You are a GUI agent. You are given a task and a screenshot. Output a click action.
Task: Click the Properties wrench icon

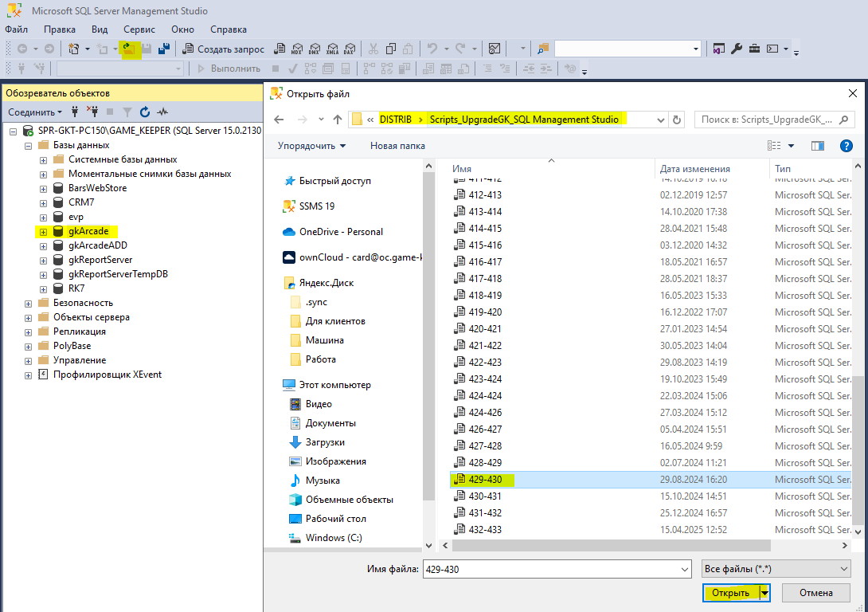coord(737,49)
